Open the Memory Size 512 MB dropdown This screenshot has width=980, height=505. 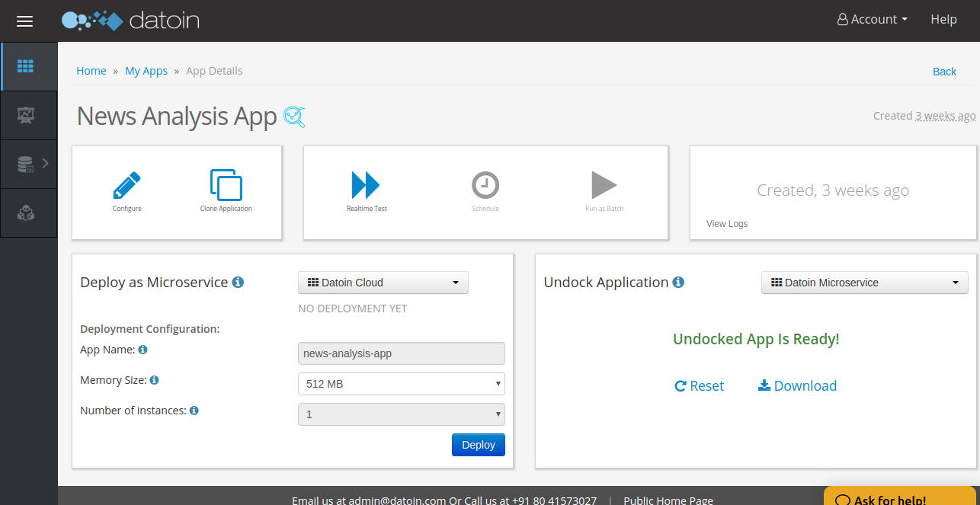pos(401,384)
